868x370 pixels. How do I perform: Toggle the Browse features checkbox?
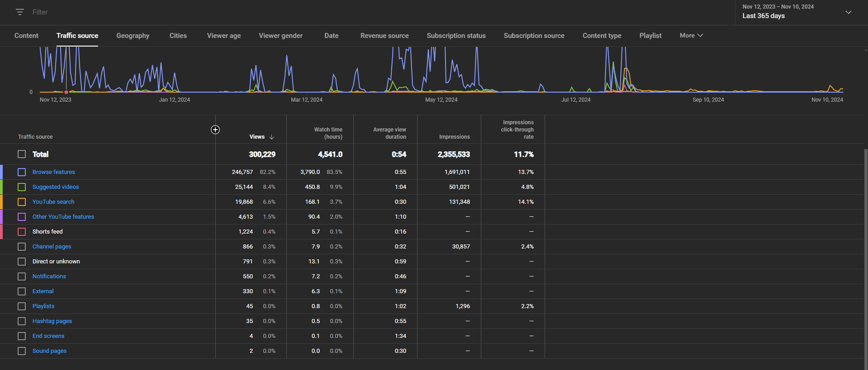(22, 172)
